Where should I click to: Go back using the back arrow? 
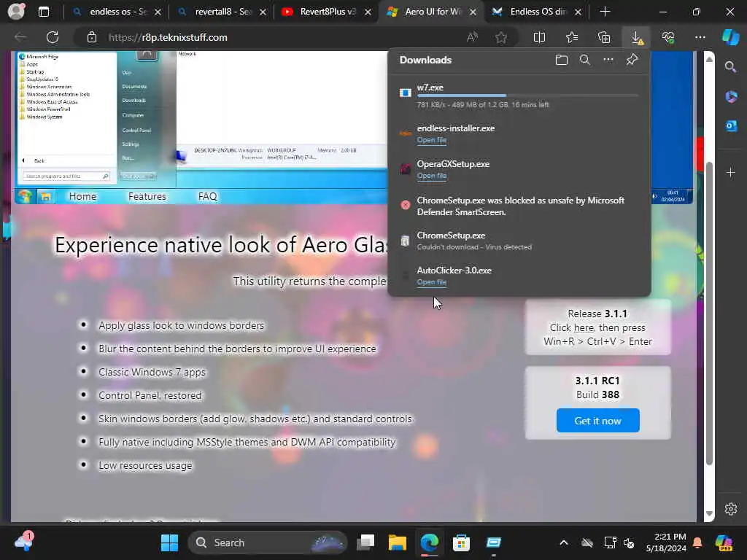pyautogui.click(x=20, y=37)
